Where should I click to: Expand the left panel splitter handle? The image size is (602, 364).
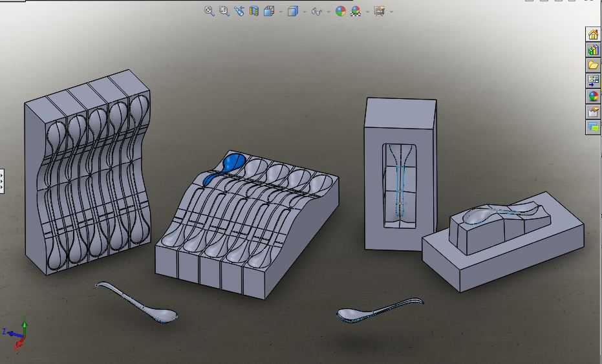click(x=2, y=181)
